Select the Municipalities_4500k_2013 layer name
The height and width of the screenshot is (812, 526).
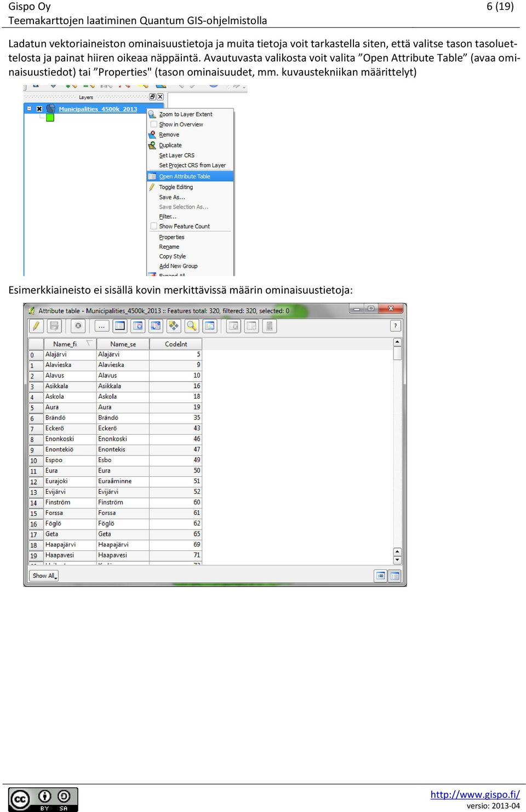click(98, 109)
